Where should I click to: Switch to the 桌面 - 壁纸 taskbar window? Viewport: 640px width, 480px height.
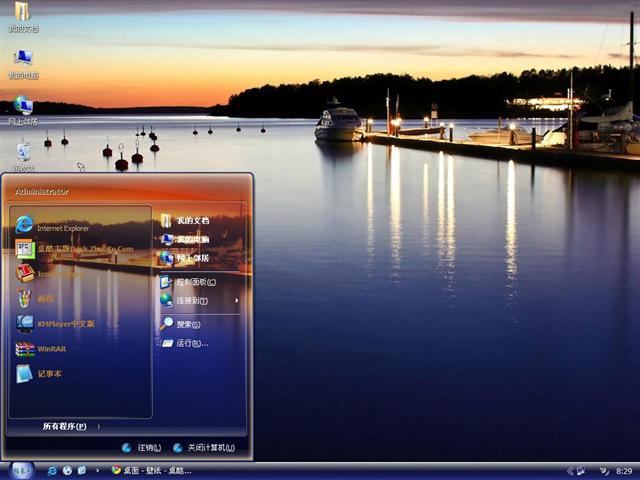tap(152, 470)
